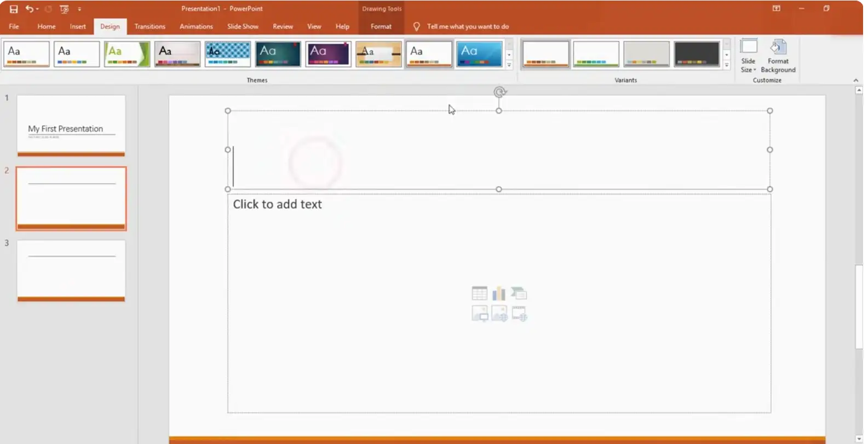Insert video from the content placeholder icon
This screenshot has width=868, height=444.
pos(519,314)
